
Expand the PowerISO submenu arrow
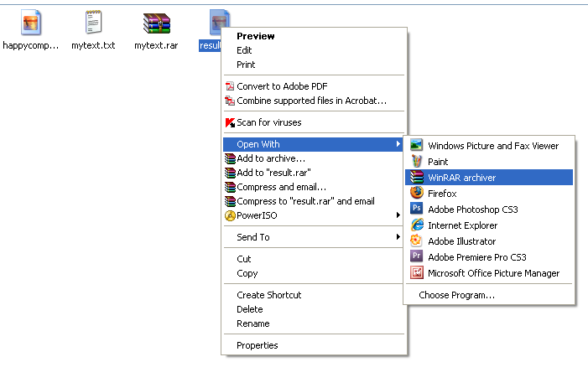(x=398, y=215)
